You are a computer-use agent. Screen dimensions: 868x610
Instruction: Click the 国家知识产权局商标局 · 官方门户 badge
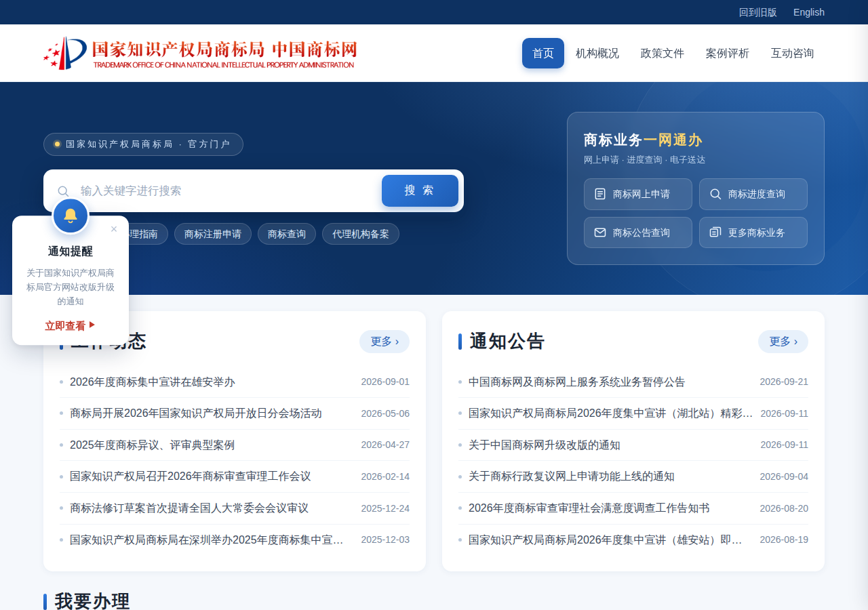[x=143, y=144]
